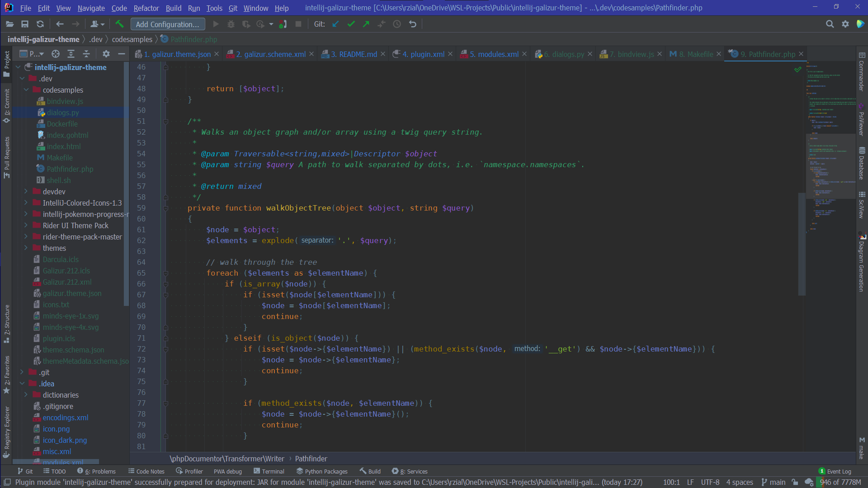
Task: Toggle the Structure tool window stripe
Action: coord(7,323)
